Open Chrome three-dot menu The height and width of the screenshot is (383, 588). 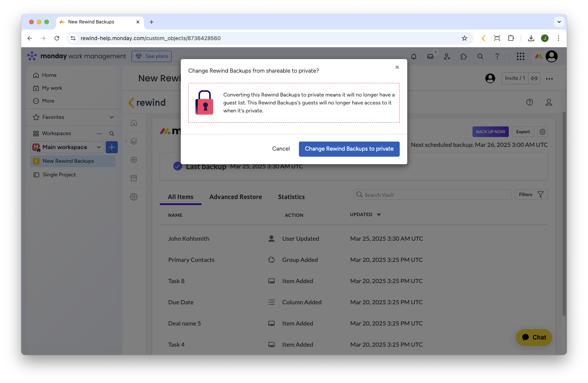pyautogui.click(x=558, y=38)
